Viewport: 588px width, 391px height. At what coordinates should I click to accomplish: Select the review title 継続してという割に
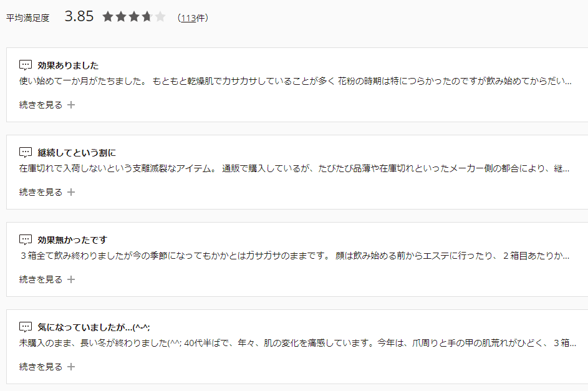77,153
